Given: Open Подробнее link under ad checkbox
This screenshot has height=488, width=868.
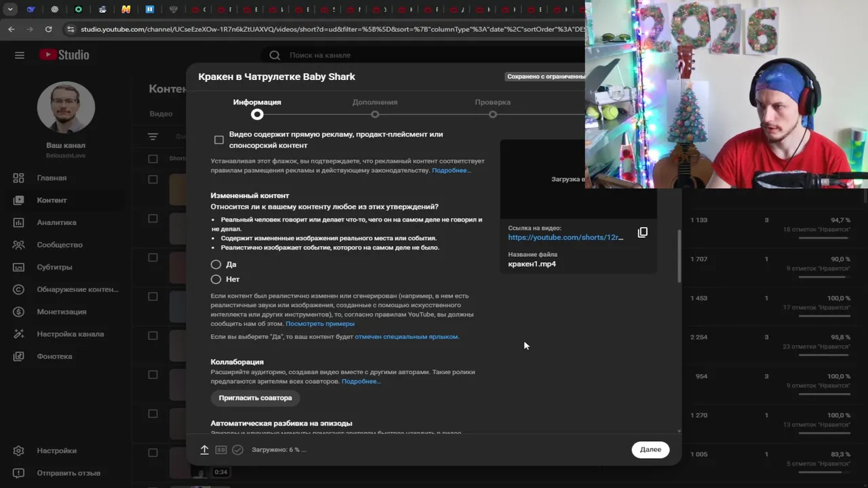Looking at the screenshot, I should (451, 170).
